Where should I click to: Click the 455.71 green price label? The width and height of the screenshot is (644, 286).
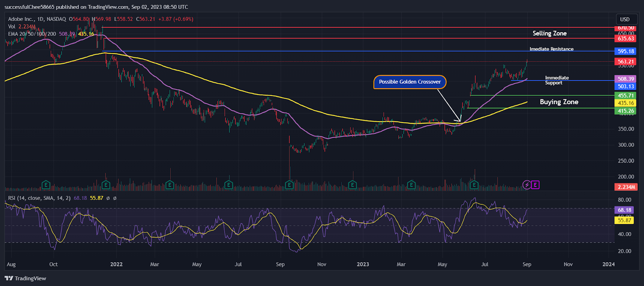point(626,96)
